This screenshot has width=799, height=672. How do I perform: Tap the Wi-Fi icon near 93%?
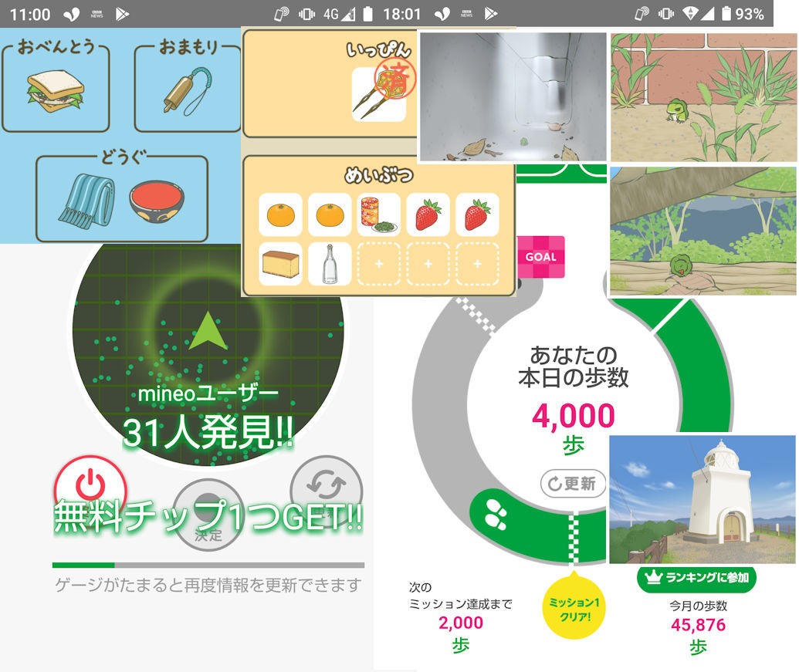point(690,14)
